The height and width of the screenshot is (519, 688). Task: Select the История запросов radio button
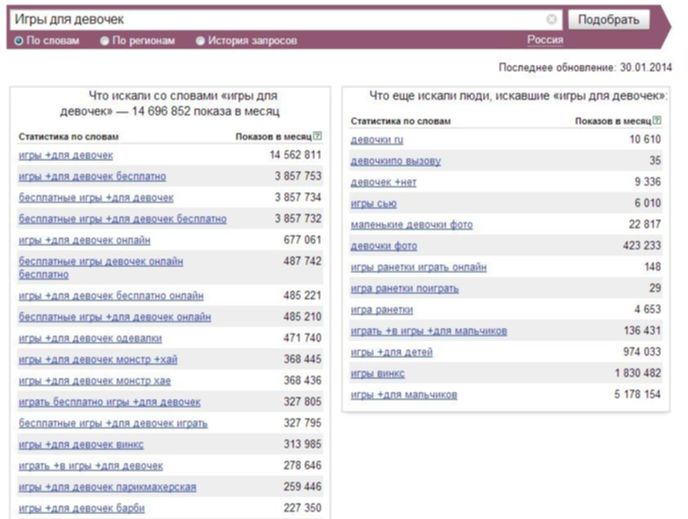tap(200, 41)
